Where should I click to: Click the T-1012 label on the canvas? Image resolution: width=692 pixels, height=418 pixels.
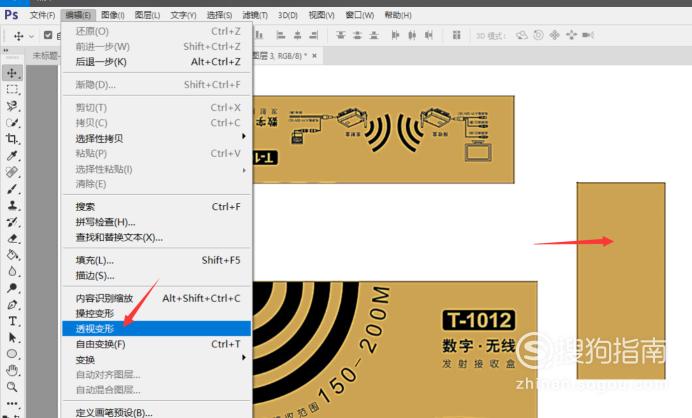479,320
